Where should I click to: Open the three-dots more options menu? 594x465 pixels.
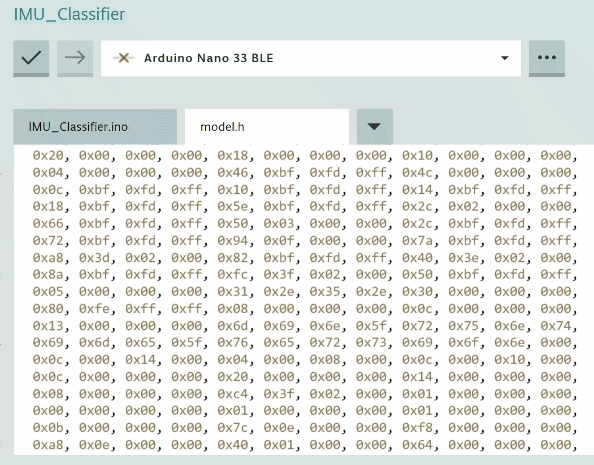click(547, 58)
